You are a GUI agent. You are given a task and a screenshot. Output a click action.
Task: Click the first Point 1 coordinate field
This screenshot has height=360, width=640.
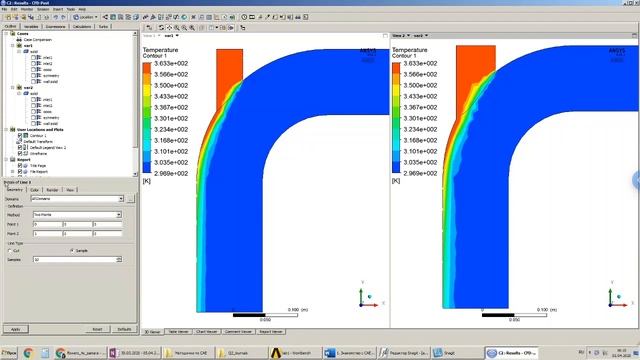click(x=47, y=224)
